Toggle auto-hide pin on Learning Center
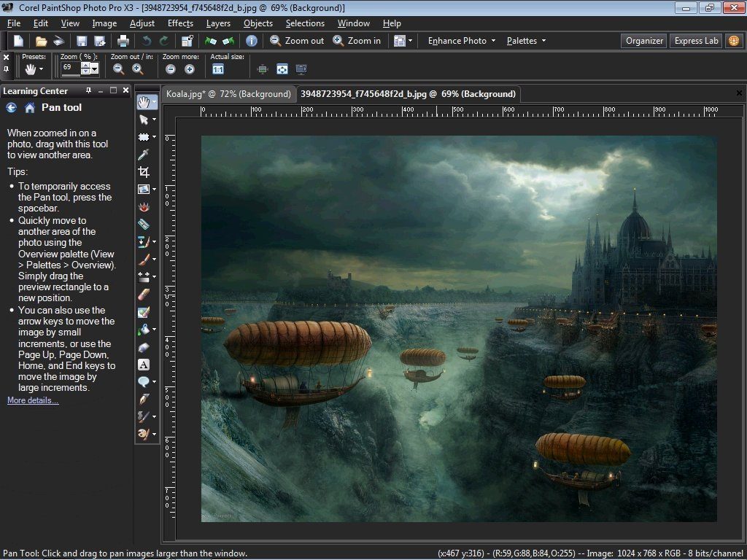 point(89,90)
